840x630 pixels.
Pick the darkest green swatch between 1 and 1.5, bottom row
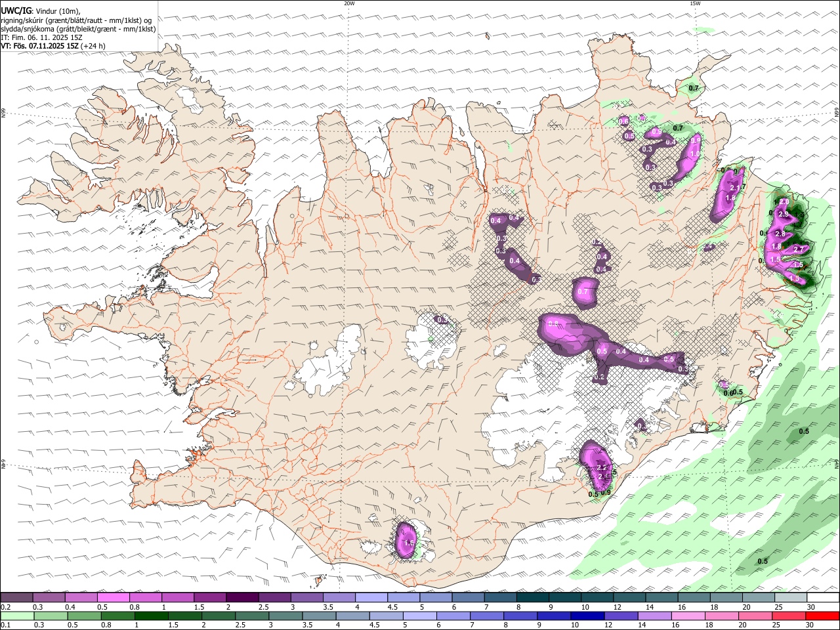tap(151, 616)
